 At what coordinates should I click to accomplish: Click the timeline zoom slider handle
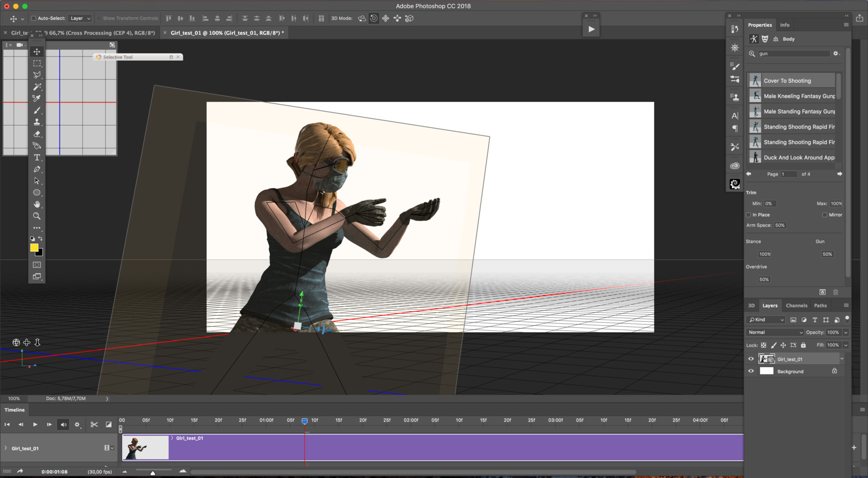pos(153,473)
